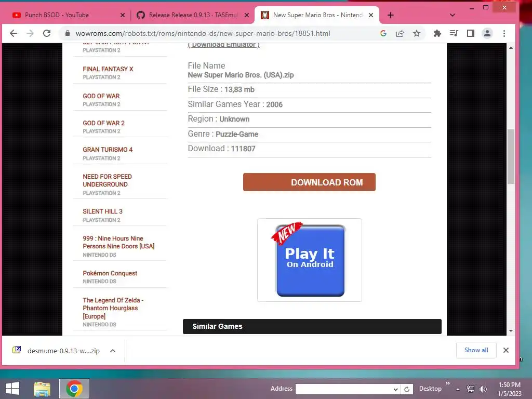Screen dimensions: 532x399
Task: Expand the Desktop toolbar chevron
Action: pos(447,383)
